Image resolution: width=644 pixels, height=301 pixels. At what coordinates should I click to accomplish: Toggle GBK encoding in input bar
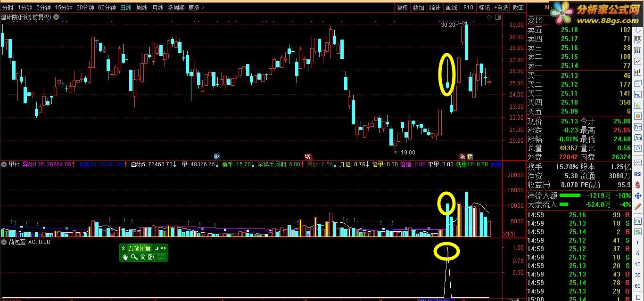pos(151,257)
